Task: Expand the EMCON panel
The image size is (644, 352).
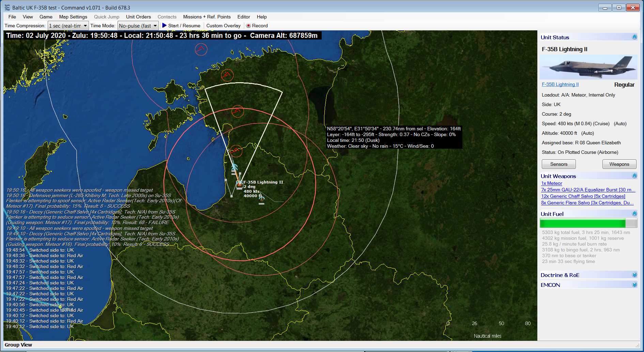Action: (x=634, y=285)
